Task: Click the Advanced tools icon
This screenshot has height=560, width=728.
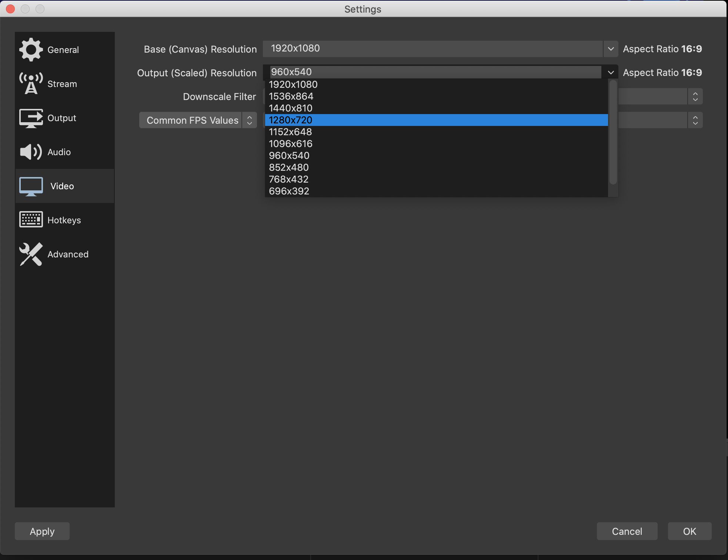Action: click(x=31, y=254)
